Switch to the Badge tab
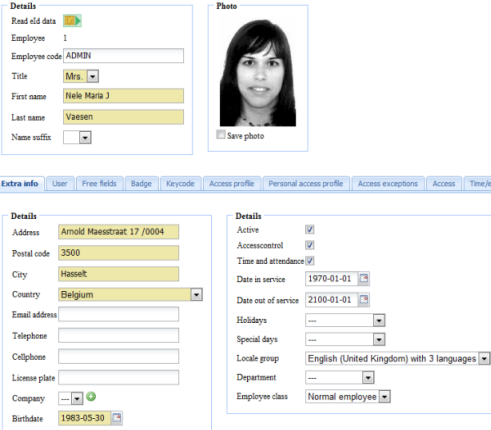Screen dimensions: 491x430 [141, 184]
